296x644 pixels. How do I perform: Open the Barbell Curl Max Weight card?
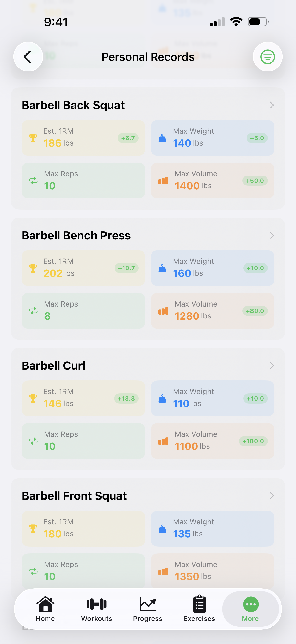coord(212,398)
